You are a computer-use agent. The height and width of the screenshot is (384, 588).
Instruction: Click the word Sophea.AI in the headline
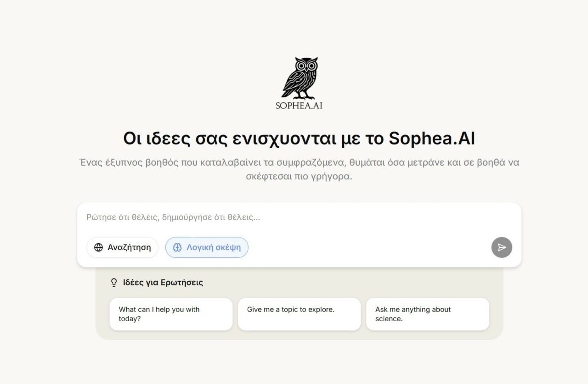[431, 139]
